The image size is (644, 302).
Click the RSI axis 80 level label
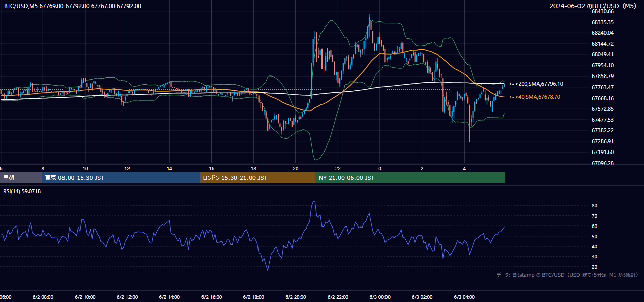click(x=594, y=206)
